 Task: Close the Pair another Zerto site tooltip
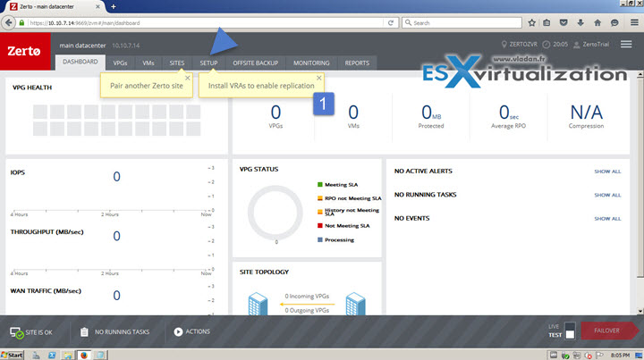click(188, 78)
